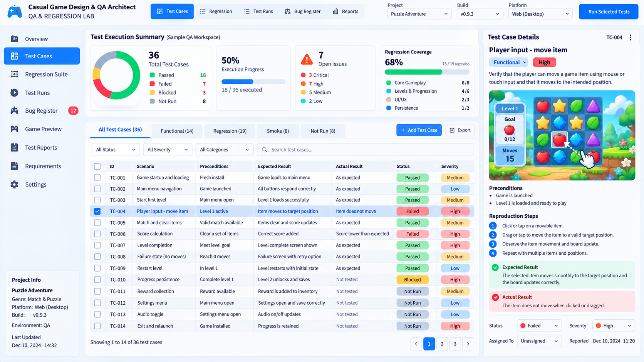The width and height of the screenshot is (644, 362).
Task: Check the box beside TC-014
Action: pyautogui.click(x=97, y=326)
